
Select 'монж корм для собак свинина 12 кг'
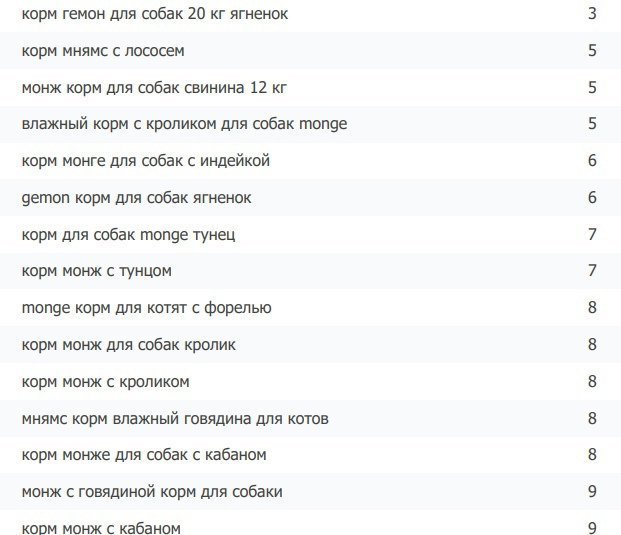pos(154,88)
